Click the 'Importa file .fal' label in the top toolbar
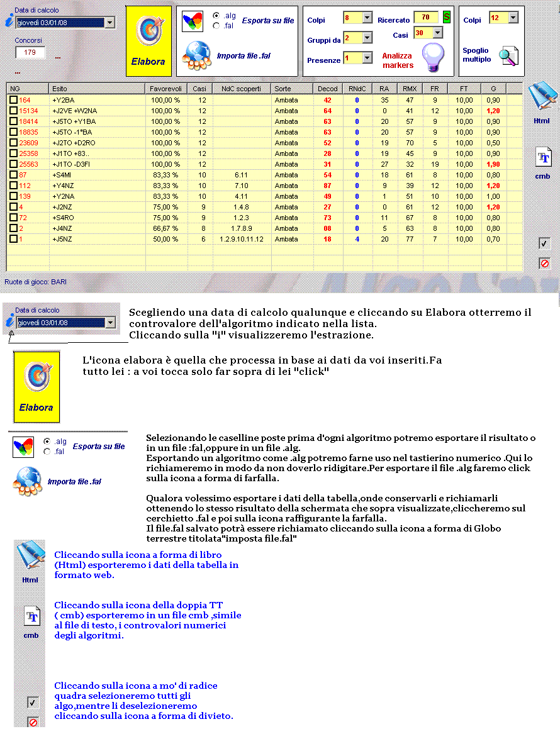The image size is (560, 729). [244, 56]
